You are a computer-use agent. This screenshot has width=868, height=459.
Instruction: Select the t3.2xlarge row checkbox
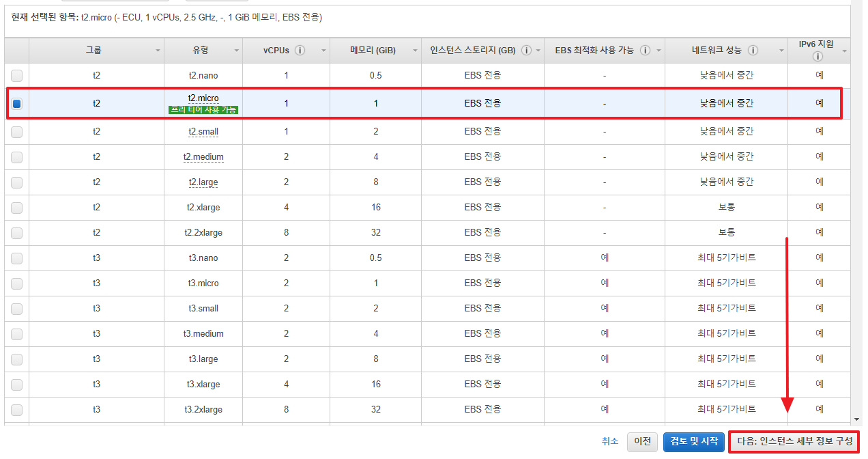[x=16, y=410]
